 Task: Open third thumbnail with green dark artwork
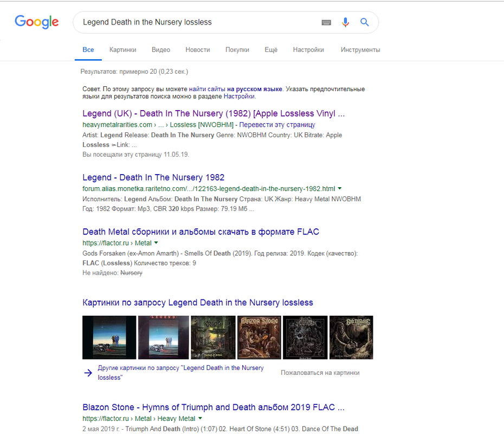click(x=213, y=337)
